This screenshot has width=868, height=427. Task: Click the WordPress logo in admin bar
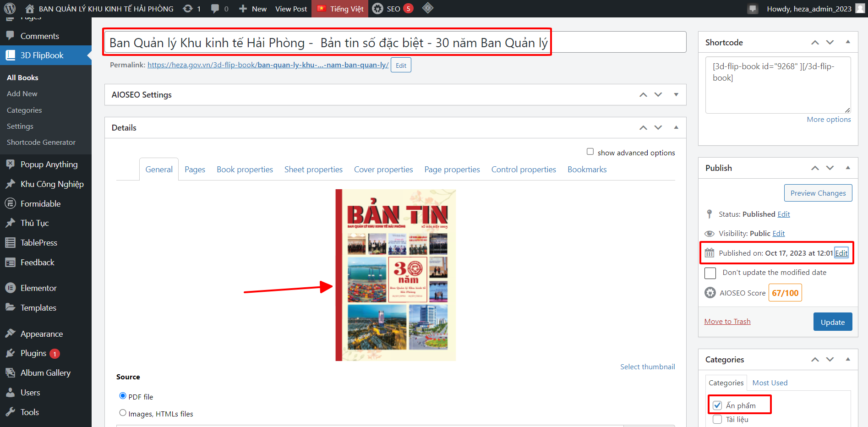10,9
